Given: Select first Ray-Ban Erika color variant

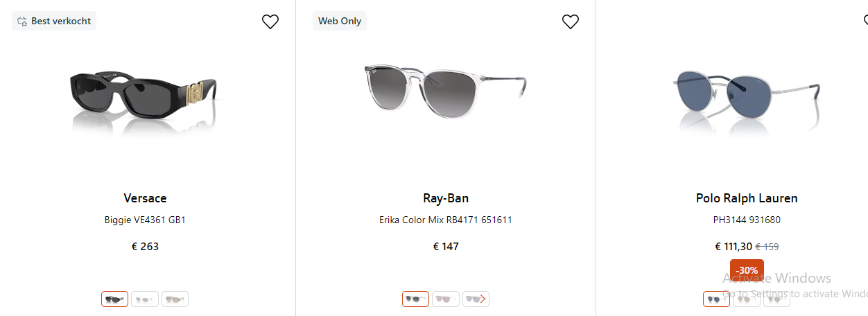Looking at the screenshot, I should tap(415, 299).
